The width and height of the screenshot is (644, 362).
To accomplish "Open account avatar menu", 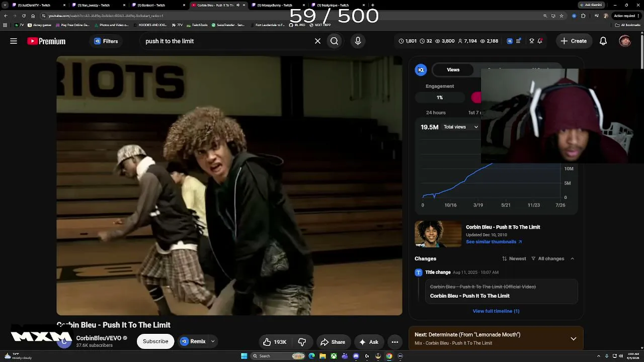I will coord(625,41).
